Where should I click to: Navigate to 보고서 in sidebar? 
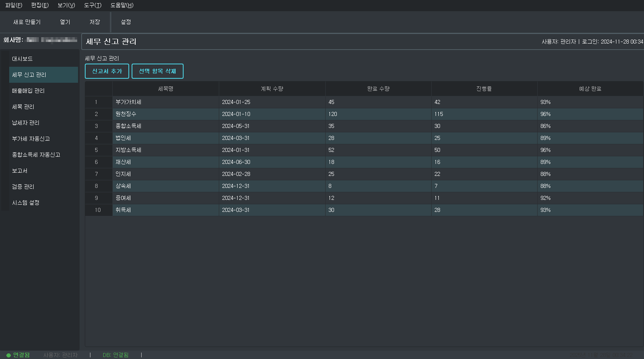pos(20,171)
